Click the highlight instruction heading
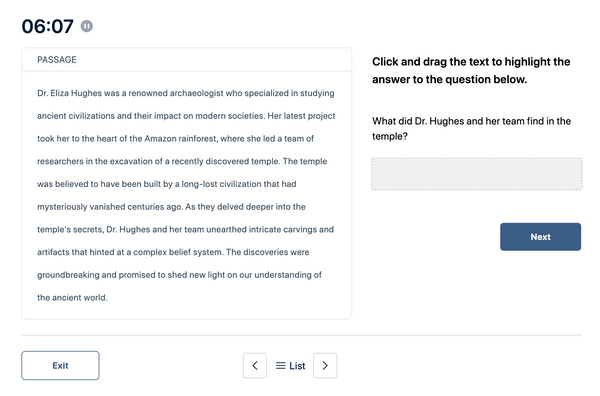The width and height of the screenshot is (600, 396). pyautogui.click(x=471, y=70)
